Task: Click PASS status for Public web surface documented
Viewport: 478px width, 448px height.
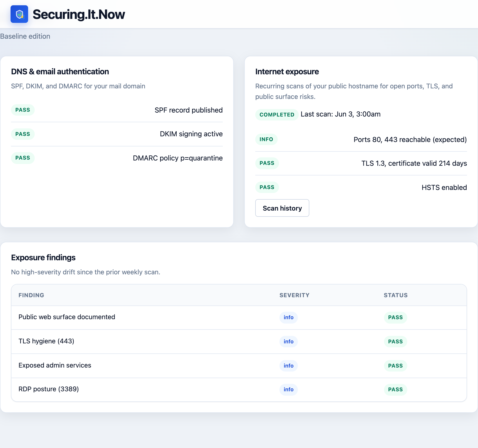Action: (x=395, y=317)
